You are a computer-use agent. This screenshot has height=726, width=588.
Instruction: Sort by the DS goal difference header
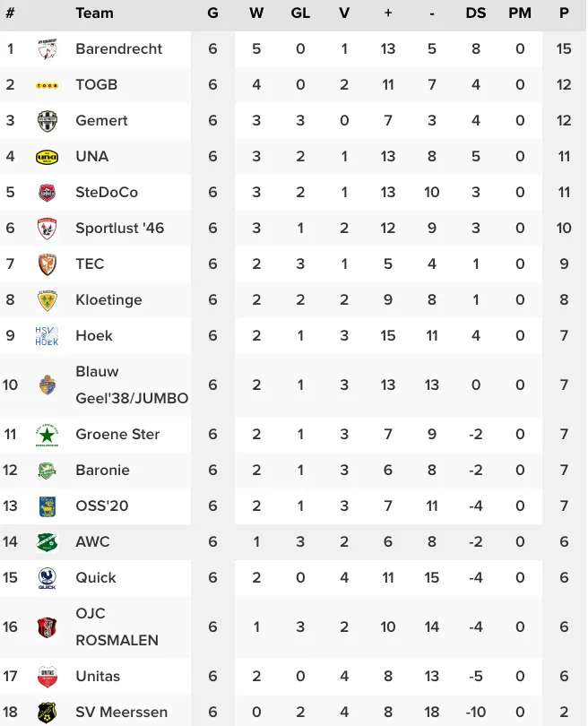coord(475,13)
